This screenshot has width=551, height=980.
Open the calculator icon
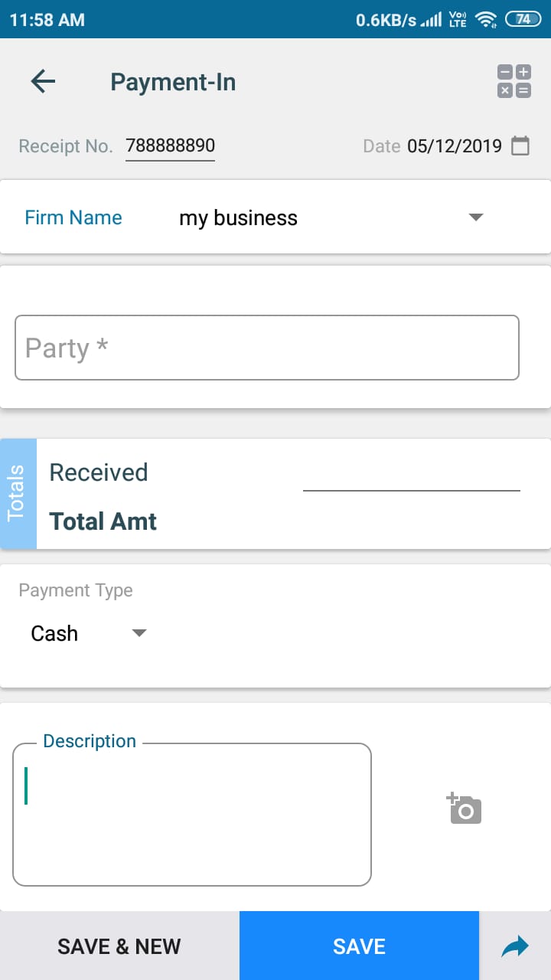pyautogui.click(x=514, y=81)
